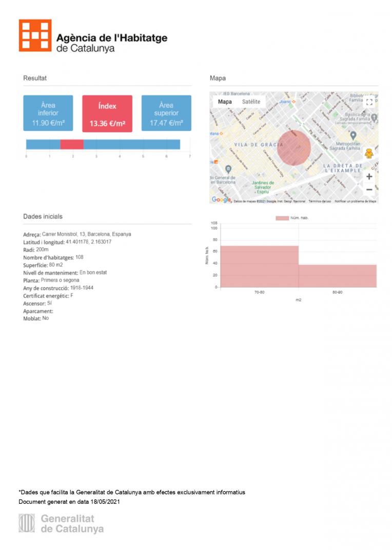This screenshot has height=554, width=392.
Task: Click the Joanic metro station marker
Action: pyautogui.click(x=294, y=102)
